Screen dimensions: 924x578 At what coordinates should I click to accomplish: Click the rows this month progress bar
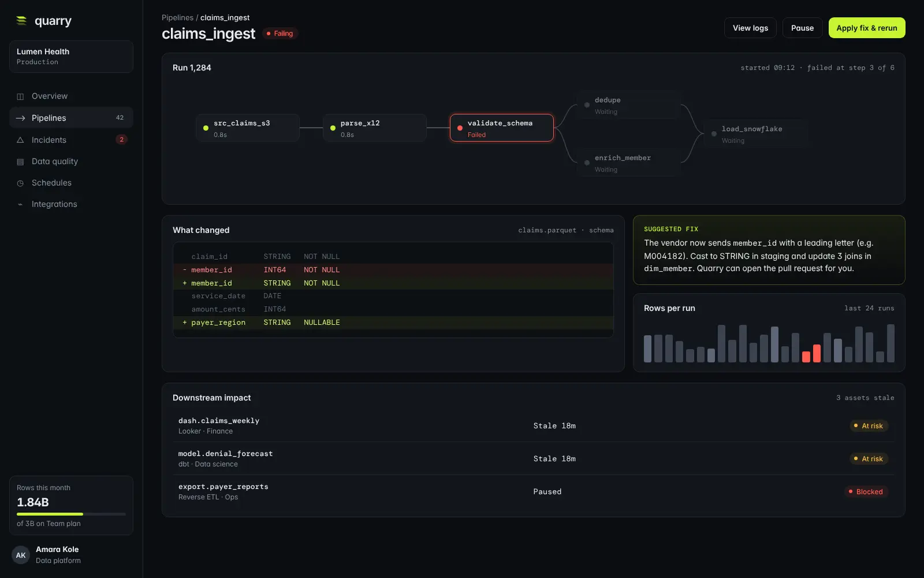click(x=71, y=514)
